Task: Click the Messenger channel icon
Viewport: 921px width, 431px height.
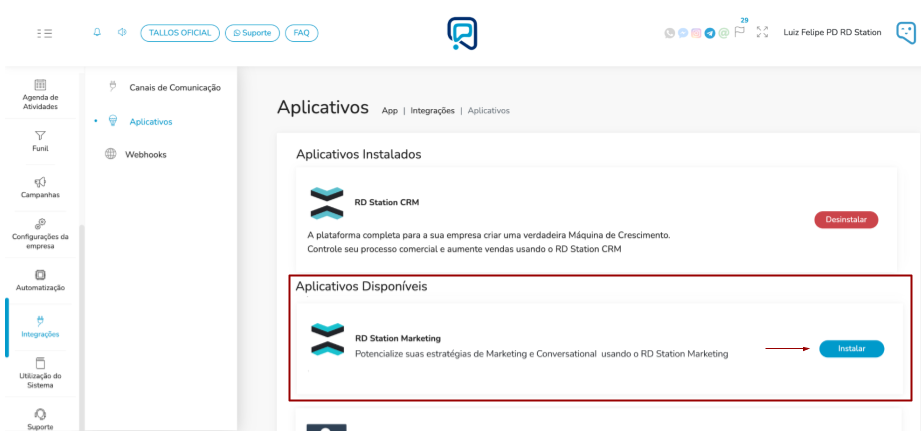Action: tap(683, 32)
